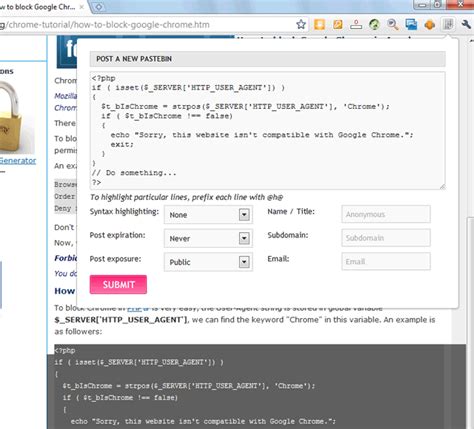Click the 'exit;' line in the textarea
This screenshot has width=474, height=429.
(x=122, y=144)
